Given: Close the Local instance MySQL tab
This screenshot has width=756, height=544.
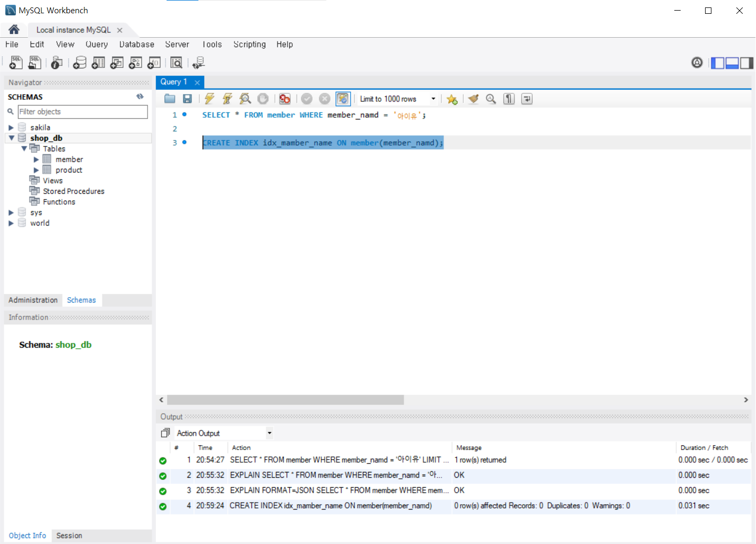Looking at the screenshot, I should [119, 30].
